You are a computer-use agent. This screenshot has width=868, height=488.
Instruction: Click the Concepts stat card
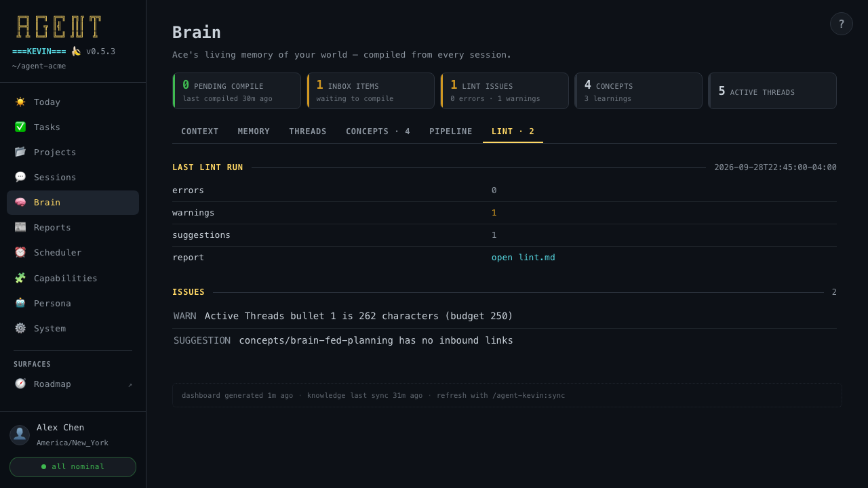tap(638, 91)
